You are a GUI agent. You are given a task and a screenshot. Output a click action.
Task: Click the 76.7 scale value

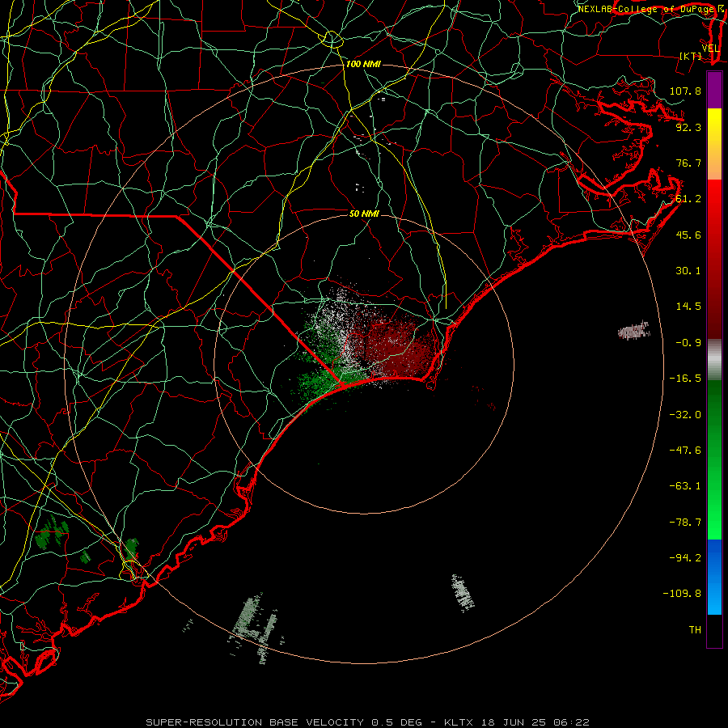point(688,163)
